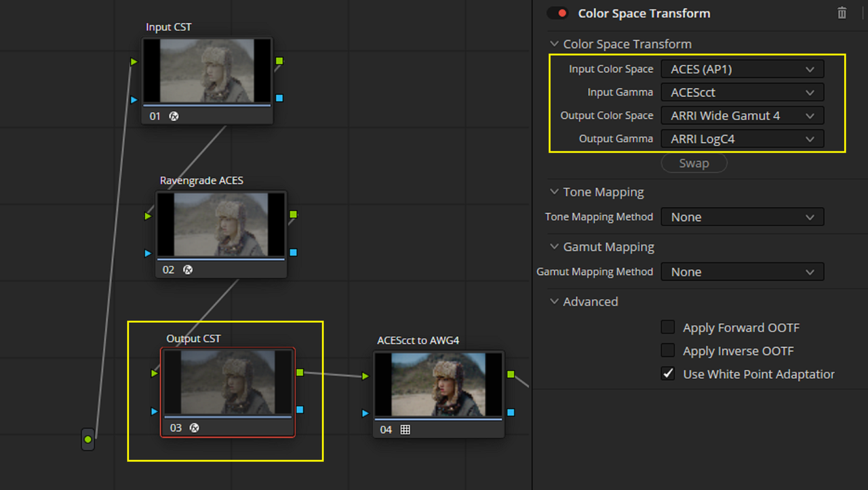Select the Ravengrade ACES node thumbnail
Image resolution: width=868 pixels, height=490 pixels.
[x=221, y=225]
